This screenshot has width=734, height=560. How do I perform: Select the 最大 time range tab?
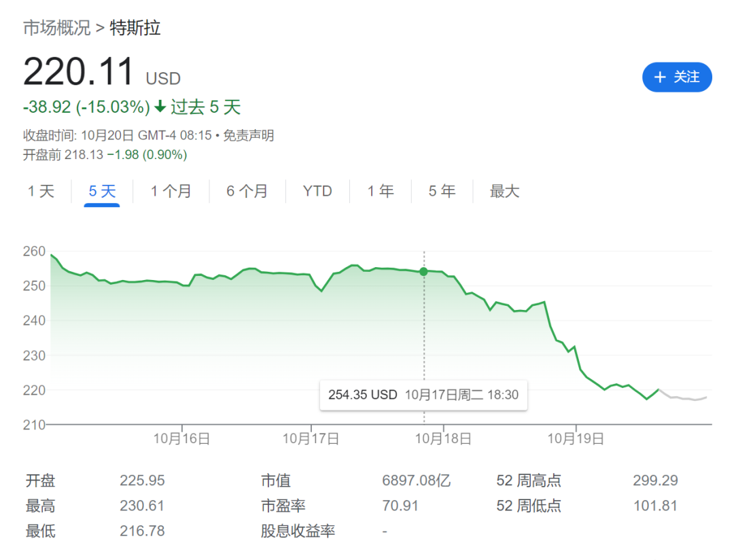pyautogui.click(x=504, y=191)
